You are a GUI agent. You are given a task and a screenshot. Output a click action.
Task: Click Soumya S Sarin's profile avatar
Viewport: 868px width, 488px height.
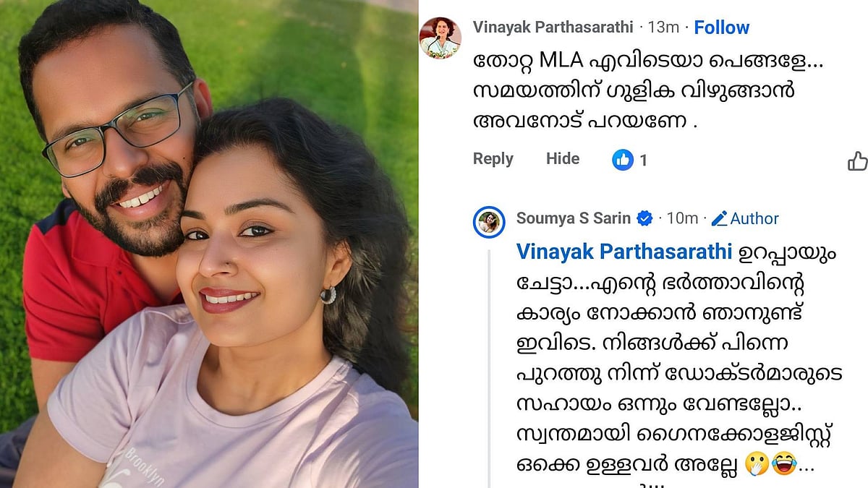[x=489, y=222]
